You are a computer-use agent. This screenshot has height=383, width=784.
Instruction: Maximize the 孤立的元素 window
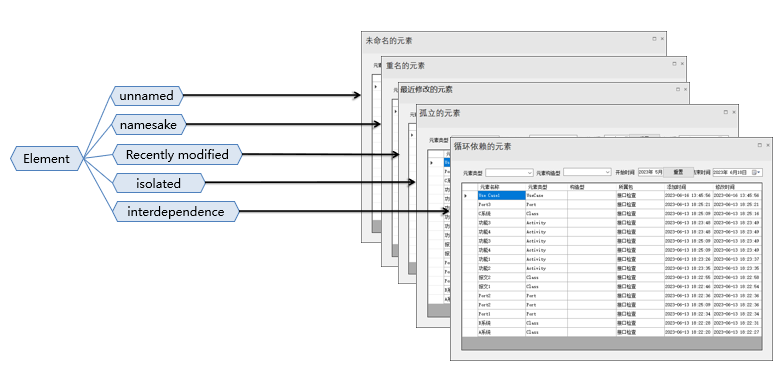click(726, 112)
